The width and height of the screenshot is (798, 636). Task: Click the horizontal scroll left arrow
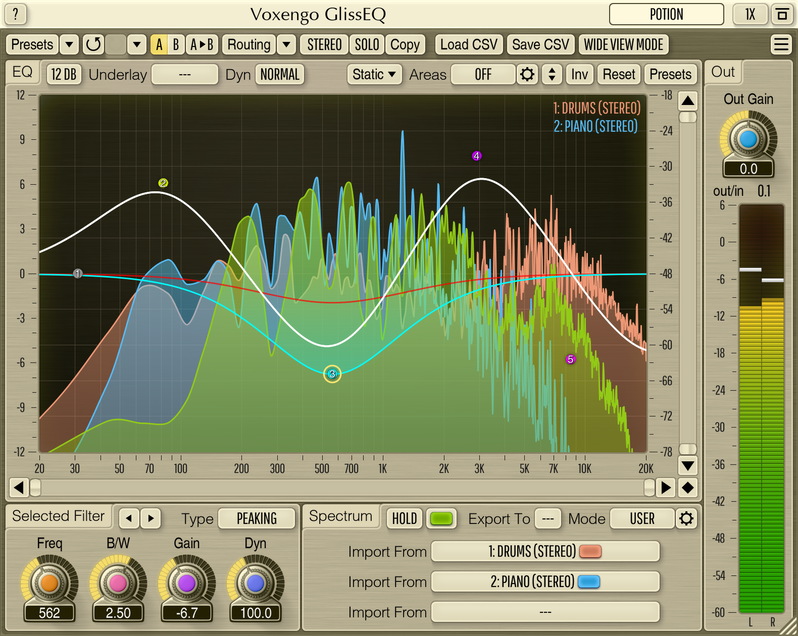point(18,487)
